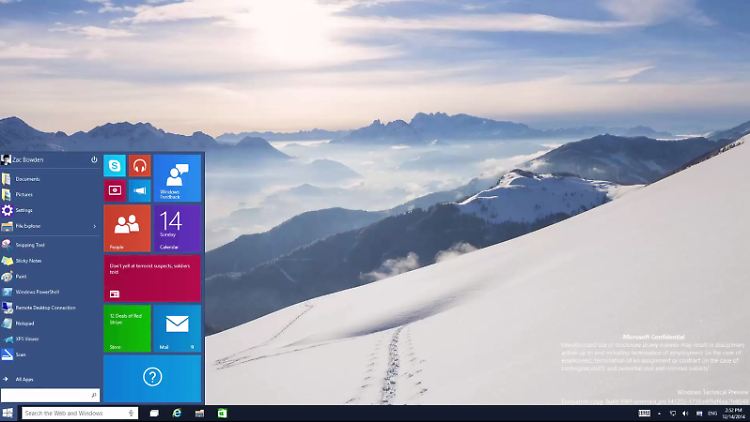Viewport: 750px width, 422px height.
Task: Select Windows PowerShell in Start menu
Action: pyautogui.click(x=38, y=292)
